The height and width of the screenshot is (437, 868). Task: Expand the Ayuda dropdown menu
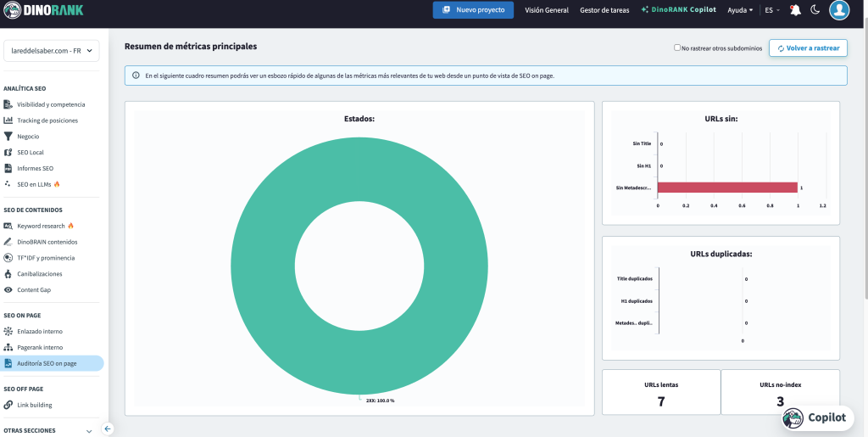point(740,10)
